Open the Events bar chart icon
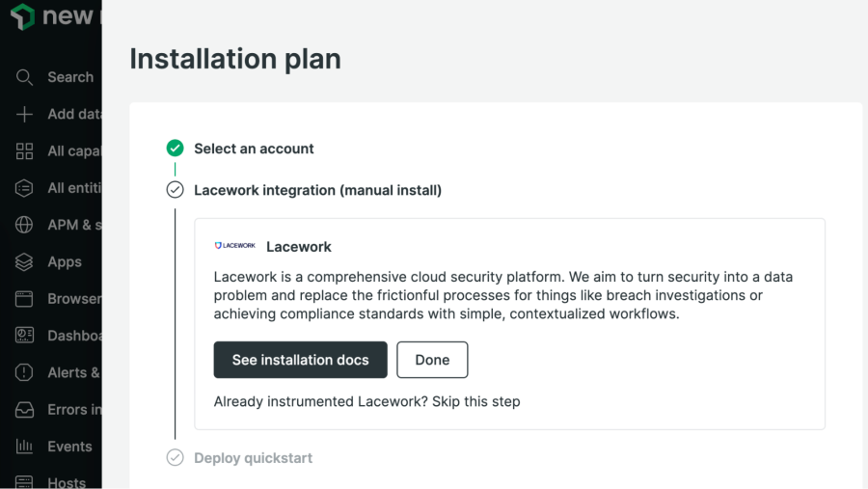 [24, 447]
